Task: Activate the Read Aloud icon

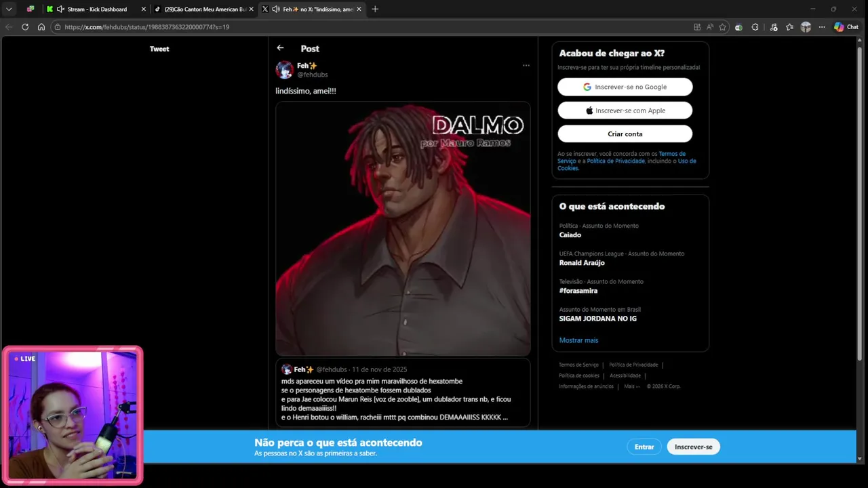Action: click(x=710, y=27)
